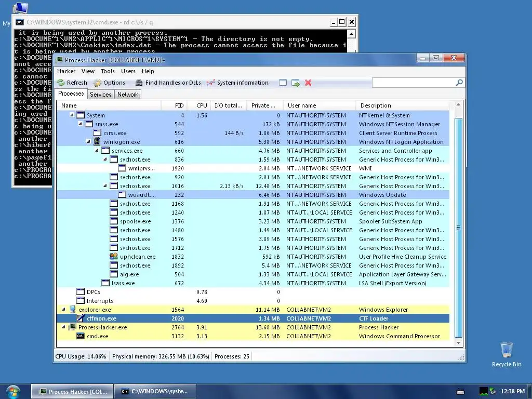Sort by the PID column header
The image size is (532, 399).
pyautogui.click(x=174, y=105)
